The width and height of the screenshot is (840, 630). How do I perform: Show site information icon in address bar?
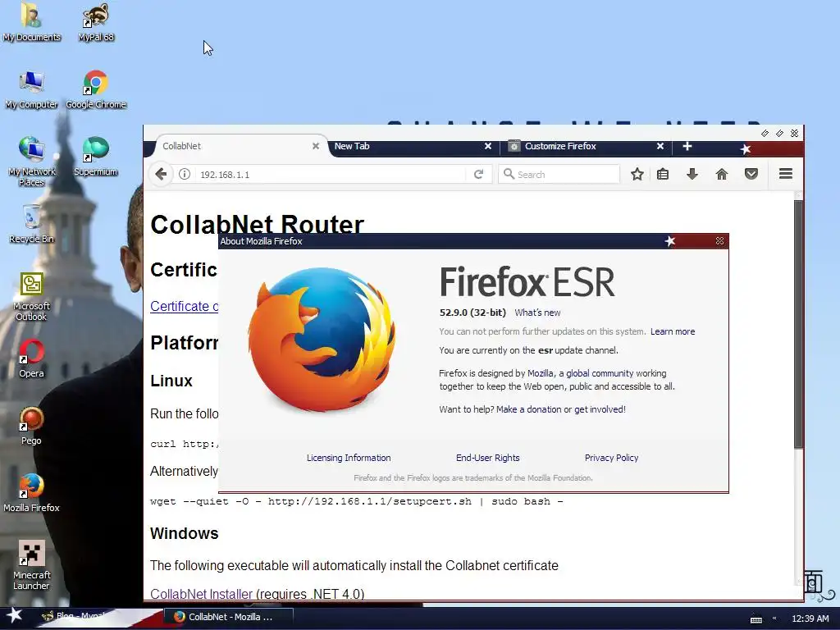pyautogui.click(x=185, y=174)
